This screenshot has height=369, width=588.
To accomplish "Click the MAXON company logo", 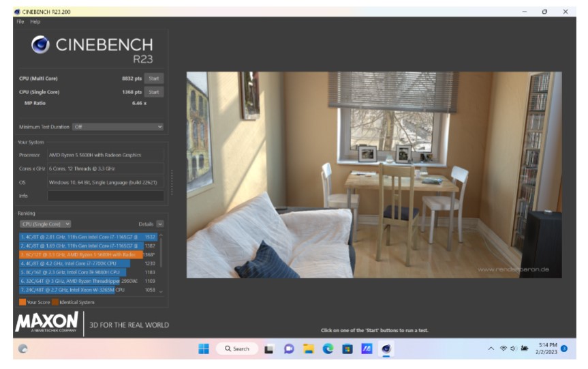I will pos(47,322).
